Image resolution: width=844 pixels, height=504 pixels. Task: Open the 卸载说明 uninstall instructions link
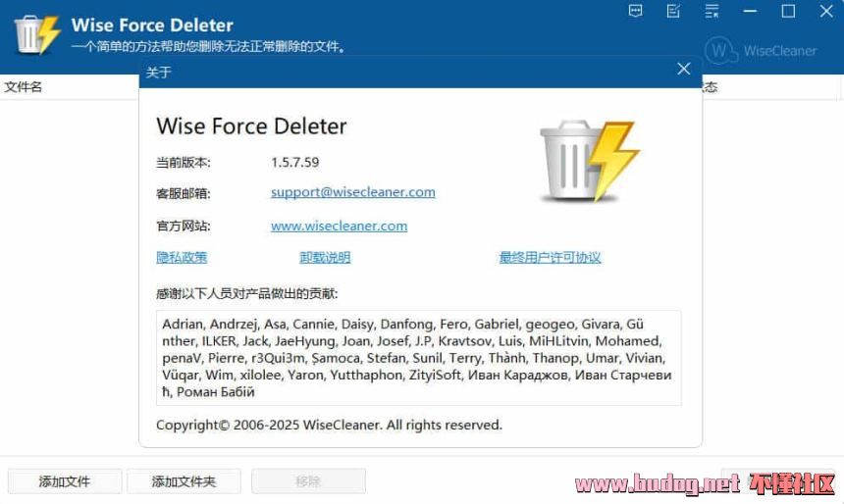[325, 257]
